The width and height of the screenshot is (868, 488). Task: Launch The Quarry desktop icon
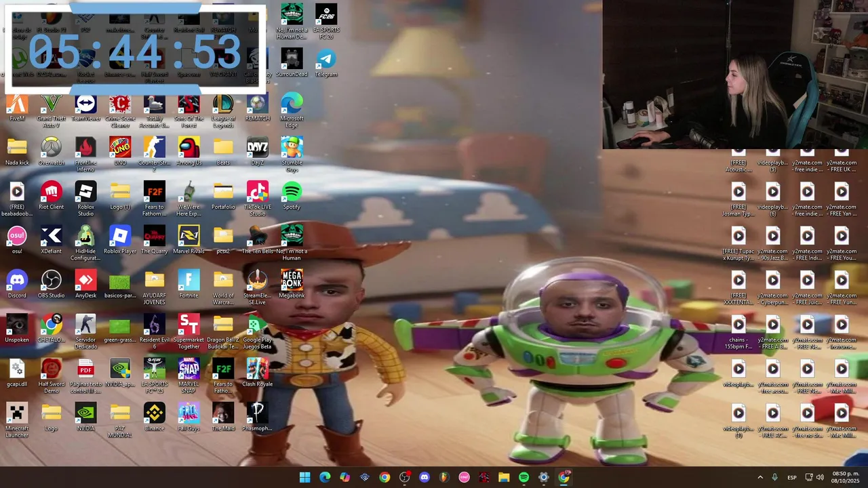pyautogui.click(x=155, y=241)
